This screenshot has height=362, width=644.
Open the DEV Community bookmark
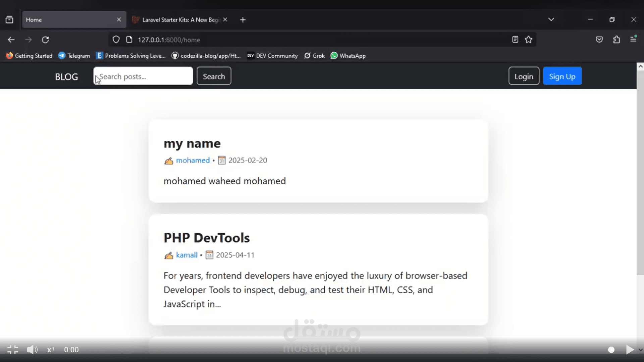click(x=272, y=56)
